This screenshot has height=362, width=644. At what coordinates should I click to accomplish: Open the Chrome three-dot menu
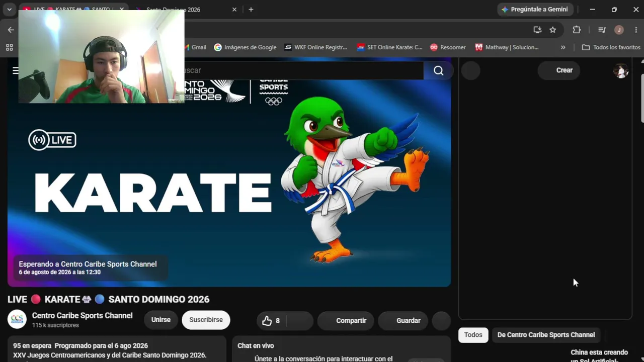tap(636, 30)
